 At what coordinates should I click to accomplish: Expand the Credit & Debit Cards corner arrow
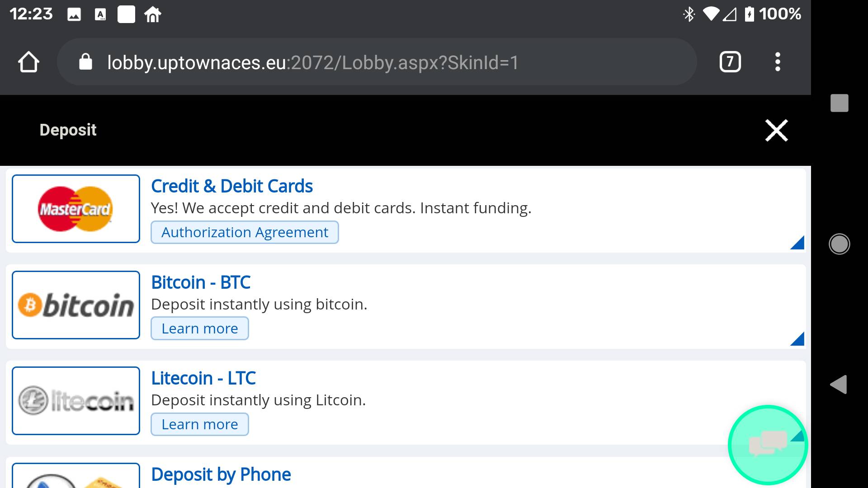click(798, 244)
